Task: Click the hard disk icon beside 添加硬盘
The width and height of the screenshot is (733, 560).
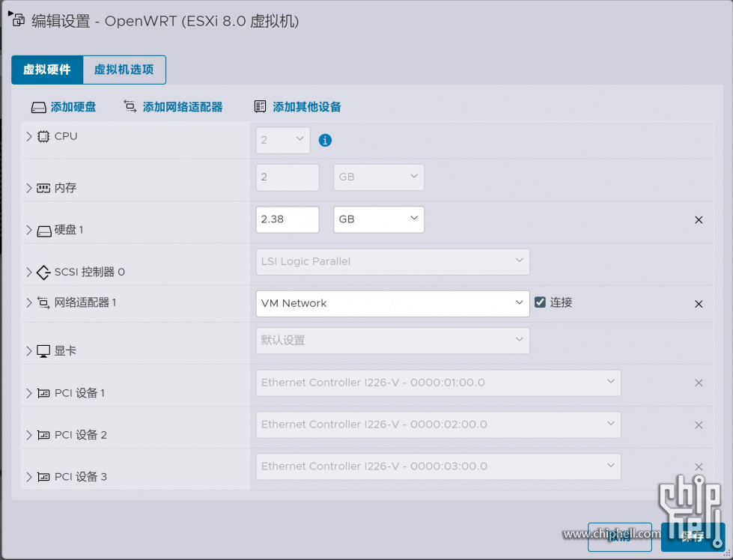Action: pos(38,108)
